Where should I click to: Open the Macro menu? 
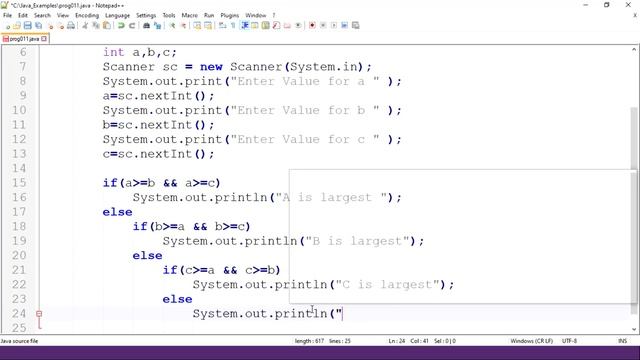tap(189, 16)
